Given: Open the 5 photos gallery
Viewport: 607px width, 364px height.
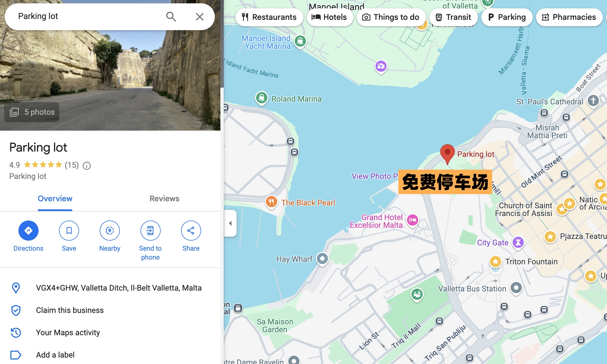Looking at the screenshot, I should (32, 112).
